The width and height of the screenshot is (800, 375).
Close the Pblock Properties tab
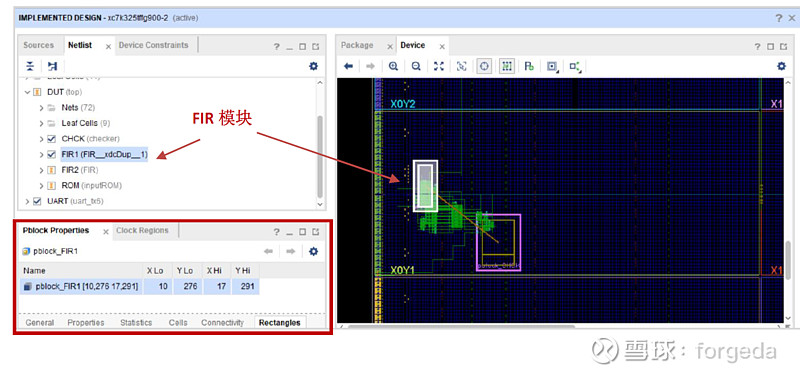tap(106, 232)
